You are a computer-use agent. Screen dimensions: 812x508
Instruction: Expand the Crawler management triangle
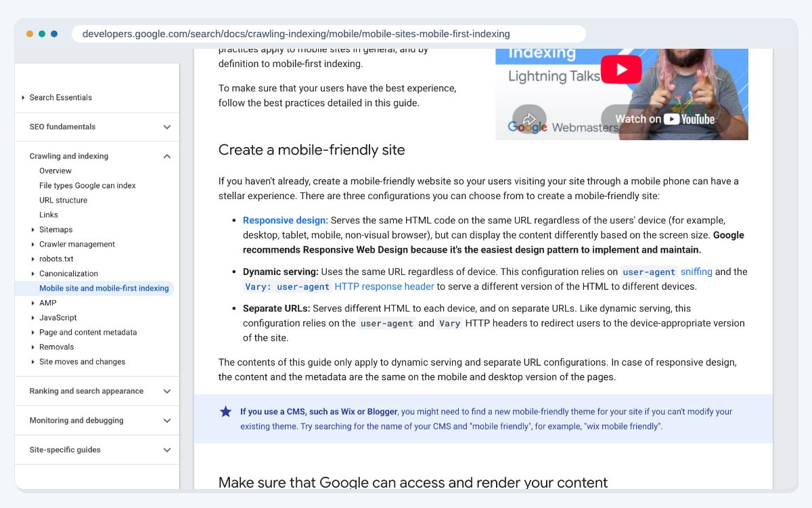click(x=32, y=245)
